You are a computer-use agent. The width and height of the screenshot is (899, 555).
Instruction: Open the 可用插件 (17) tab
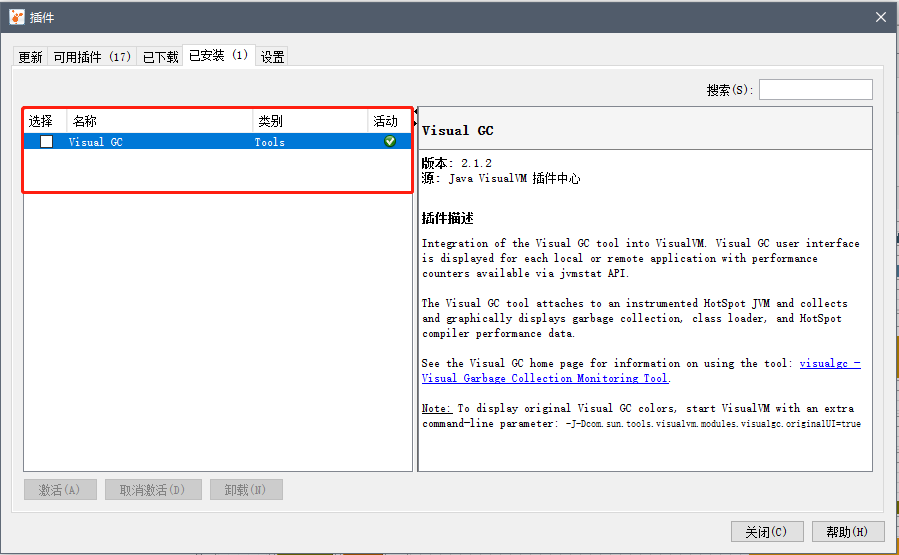(x=92, y=57)
